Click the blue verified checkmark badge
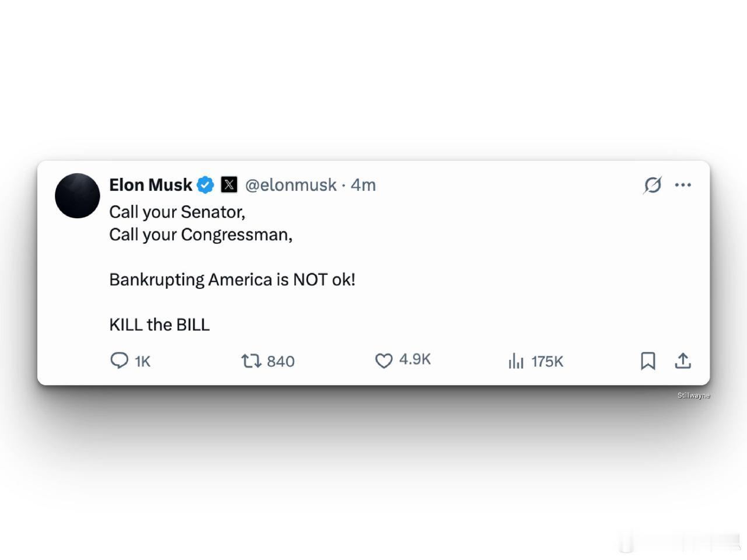This screenshot has width=747, height=560. [x=205, y=185]
